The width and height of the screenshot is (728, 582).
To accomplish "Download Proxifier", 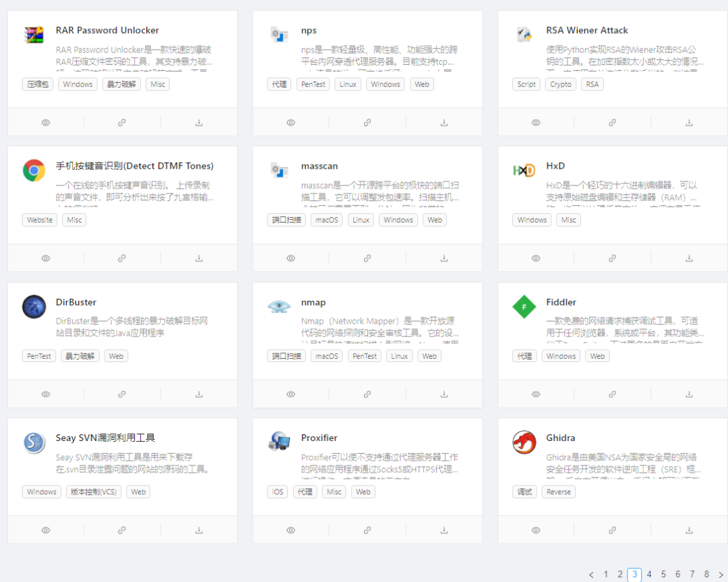I will pyautogui.click(x=444, y=530).
